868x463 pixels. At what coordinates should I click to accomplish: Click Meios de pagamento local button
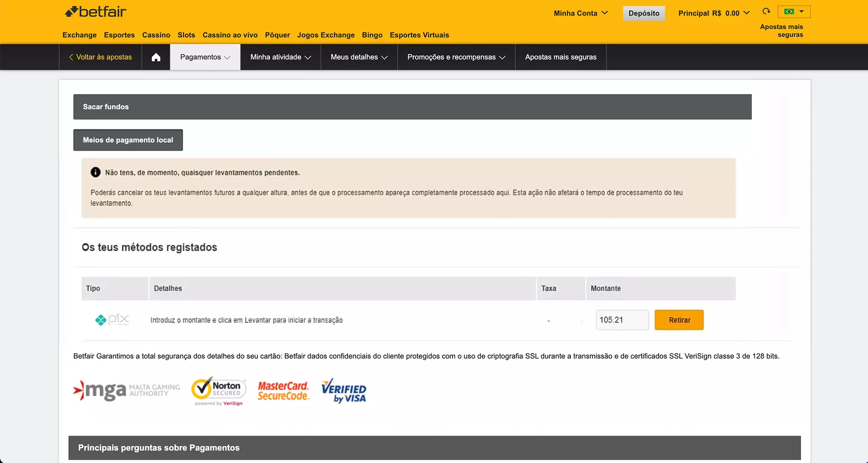128,140
